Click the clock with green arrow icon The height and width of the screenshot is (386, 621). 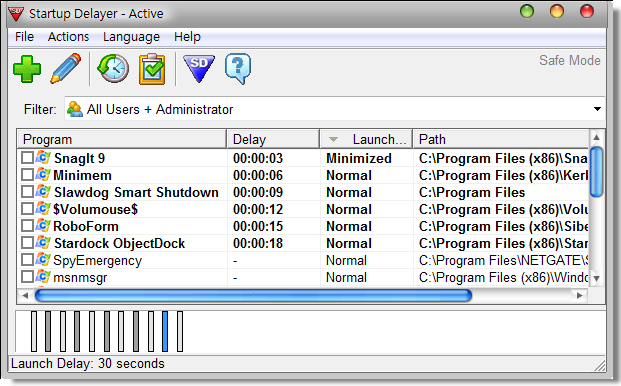click(x=113, y=68)
